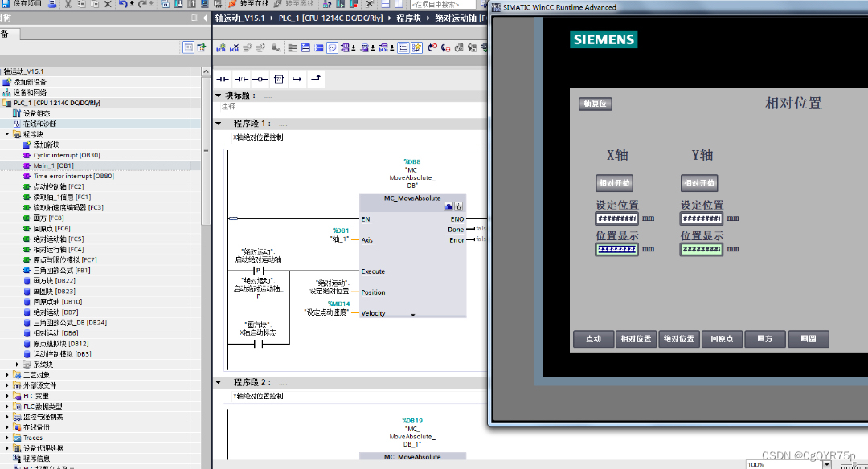The height and width of the screenshot is (469, 868).
Task: Click project tree vertical scrollbar up arrow
Action: (x=206, y=72)
